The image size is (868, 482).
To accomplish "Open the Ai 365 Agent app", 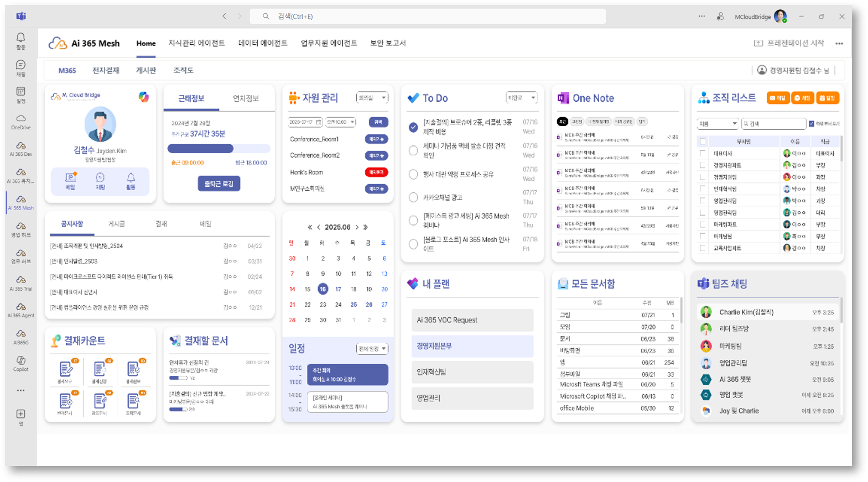I will 20,310.
